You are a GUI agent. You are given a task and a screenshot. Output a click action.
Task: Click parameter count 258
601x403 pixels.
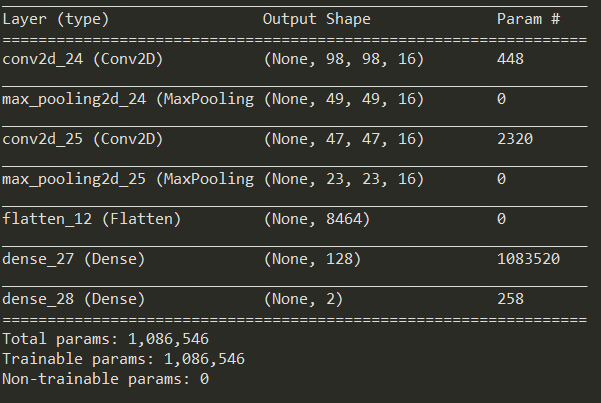point(510,299)
